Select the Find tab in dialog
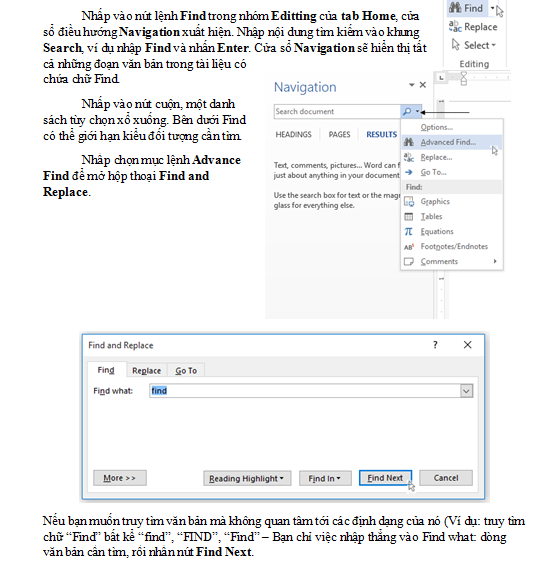This screenshot has width=551, height=577. (x=106, y=370)
